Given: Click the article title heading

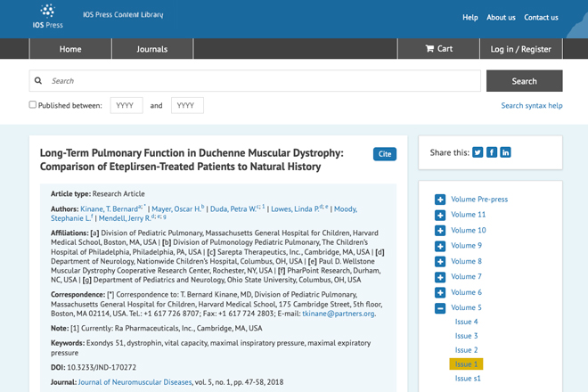Looking at the screenshot, I should (x=192, y=159).
